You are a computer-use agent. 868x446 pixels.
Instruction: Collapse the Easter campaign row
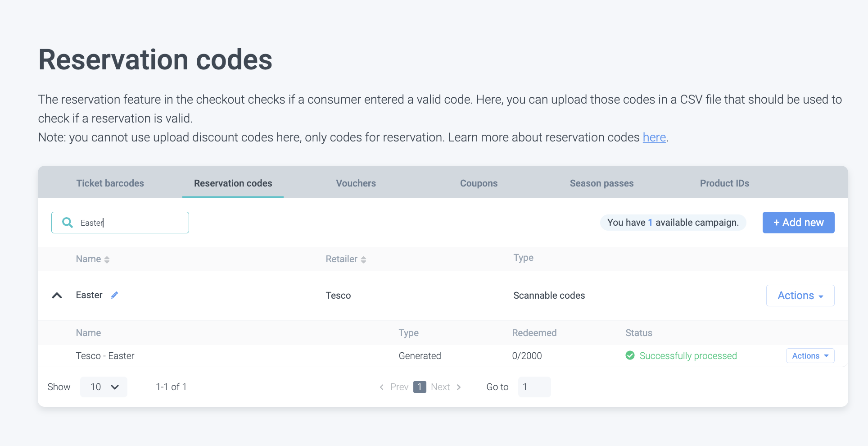(57, 296)
